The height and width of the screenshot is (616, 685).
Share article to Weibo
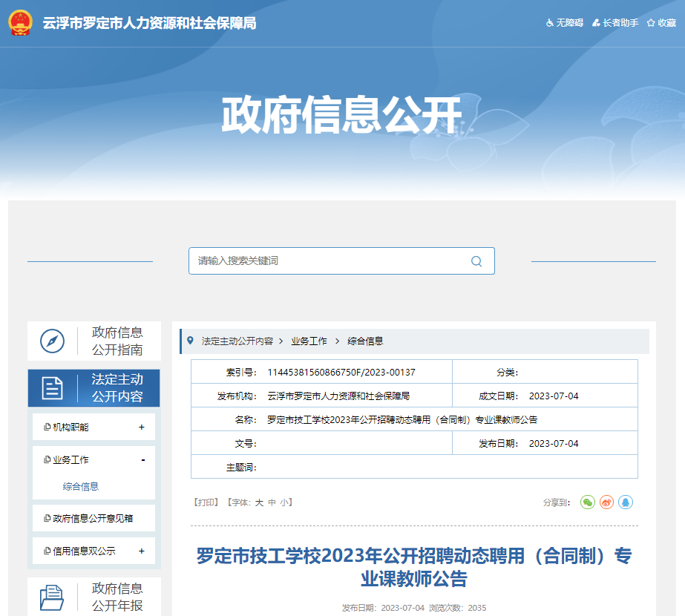(607, 502)
